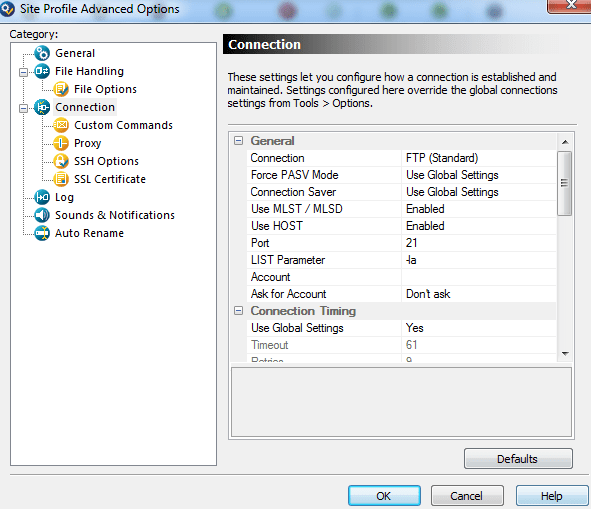Screen dimensions: 591x509
Task: Collapse the Connection tree node
Action: click(x=23, y=108)
